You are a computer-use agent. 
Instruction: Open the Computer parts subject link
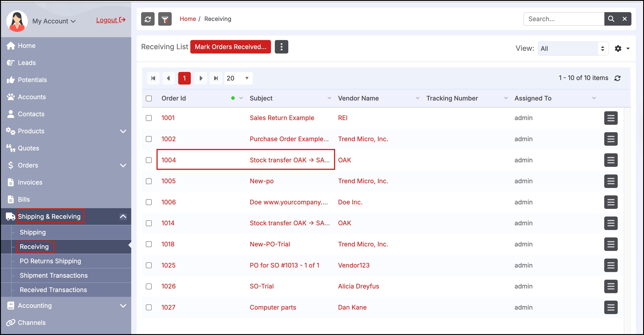coord(273,308)
